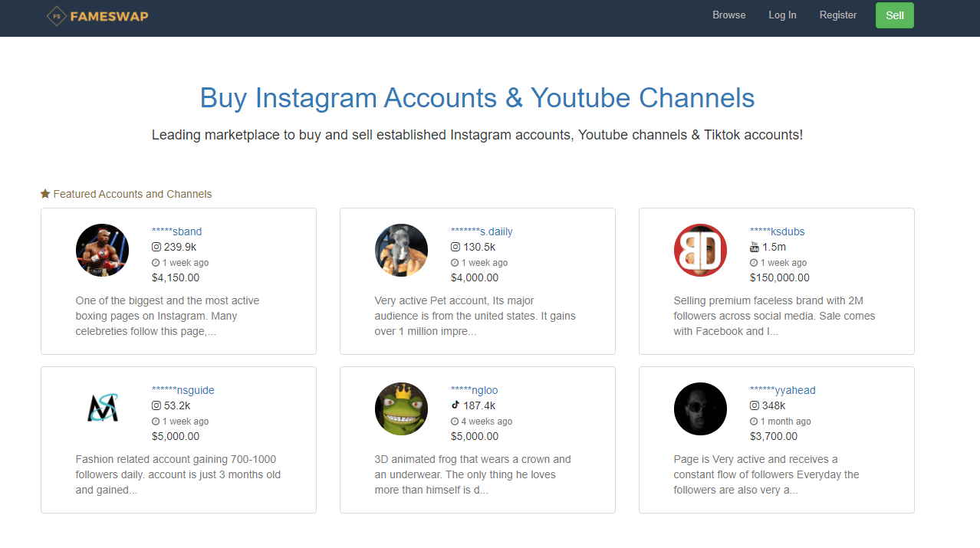Viewport: 980px width, 548px height.
Task: Click clock icon in *****ksdubs listing
Action: [x=754, y=263]
